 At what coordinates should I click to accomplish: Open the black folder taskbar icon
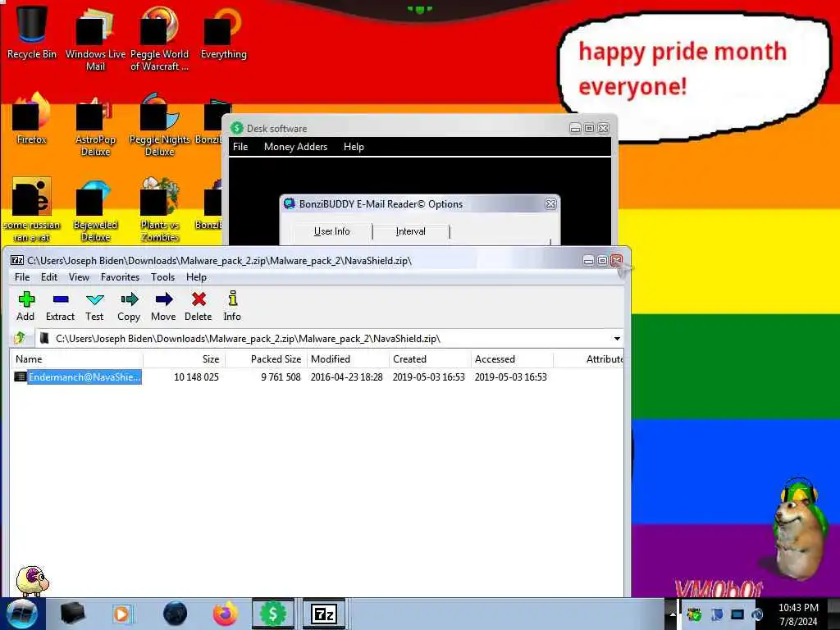[72, 614]
